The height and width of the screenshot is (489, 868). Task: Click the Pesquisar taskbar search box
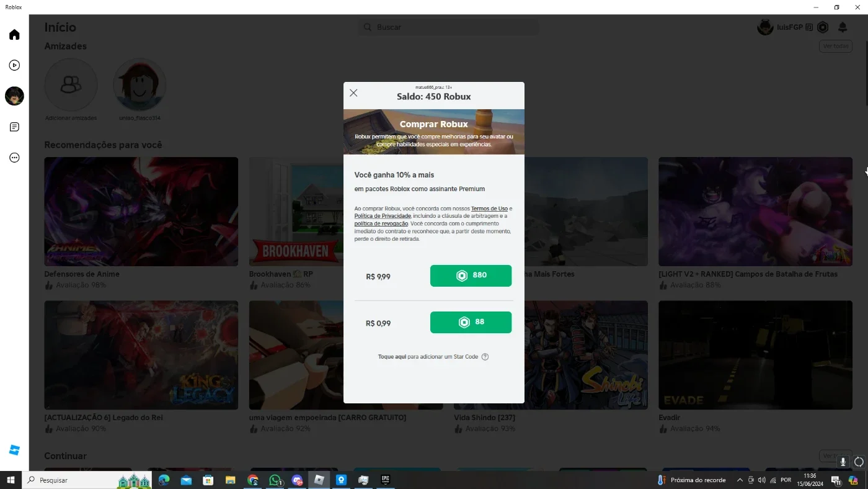tap(87, 480)
